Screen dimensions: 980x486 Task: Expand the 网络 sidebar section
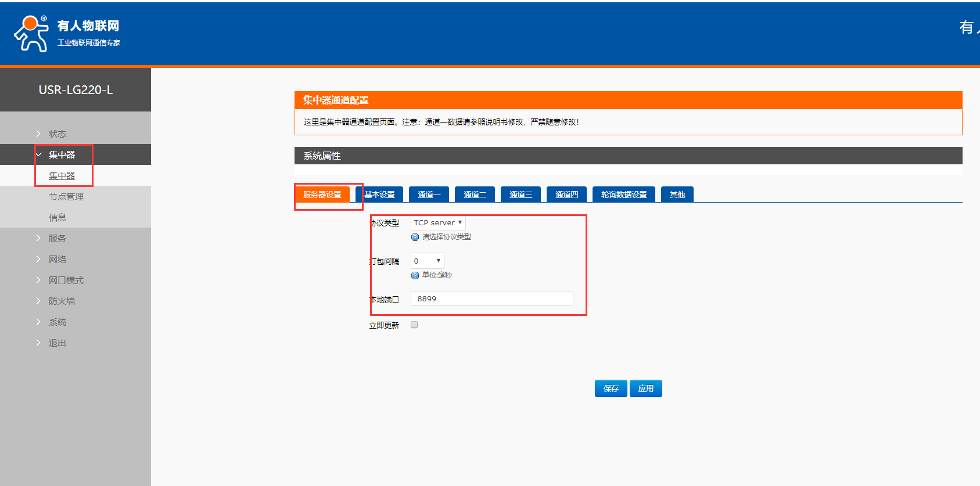point(57,259)
